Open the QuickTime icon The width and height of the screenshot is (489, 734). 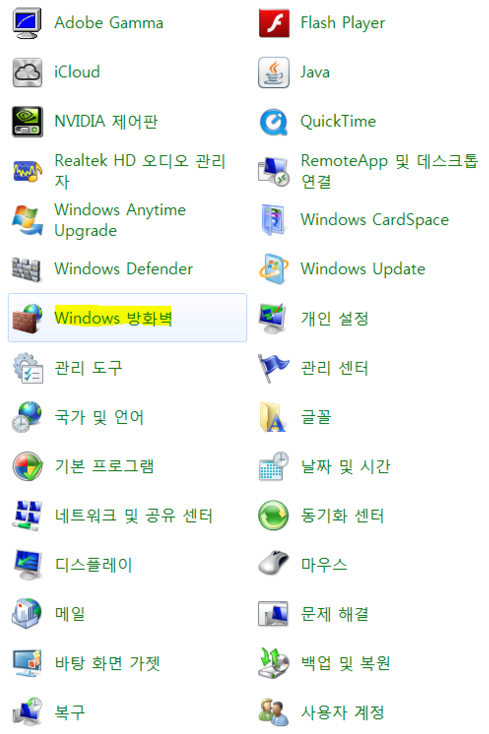coord(274,122)
